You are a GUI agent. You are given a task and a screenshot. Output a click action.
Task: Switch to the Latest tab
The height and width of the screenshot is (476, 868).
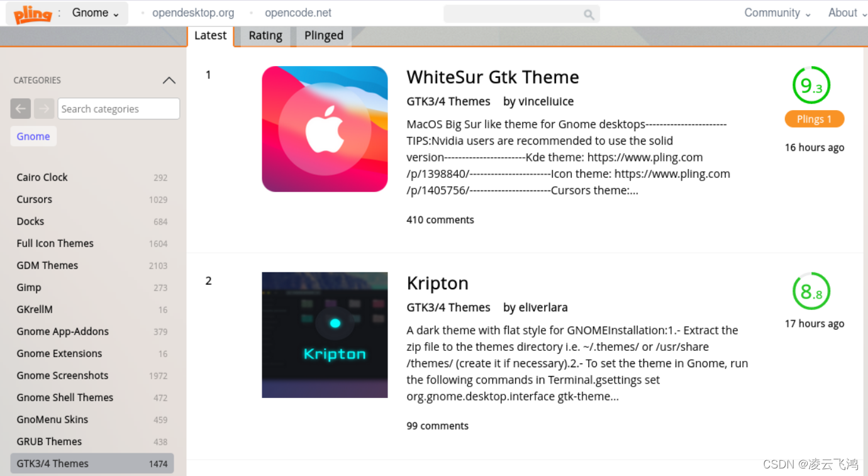click(x=210, y=36)
